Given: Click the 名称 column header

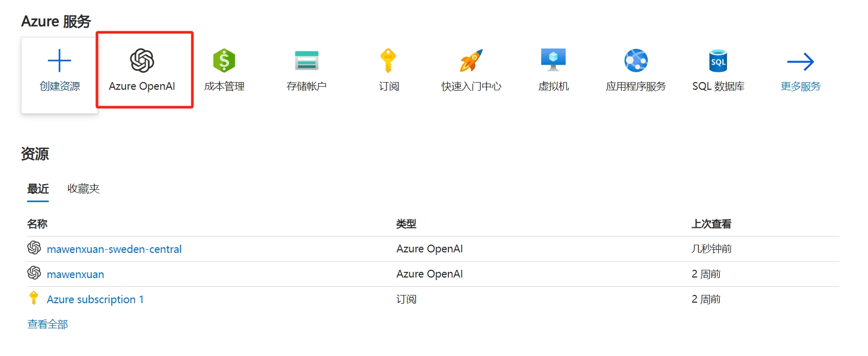Looking at the screenshot, I should click(37, 224).
